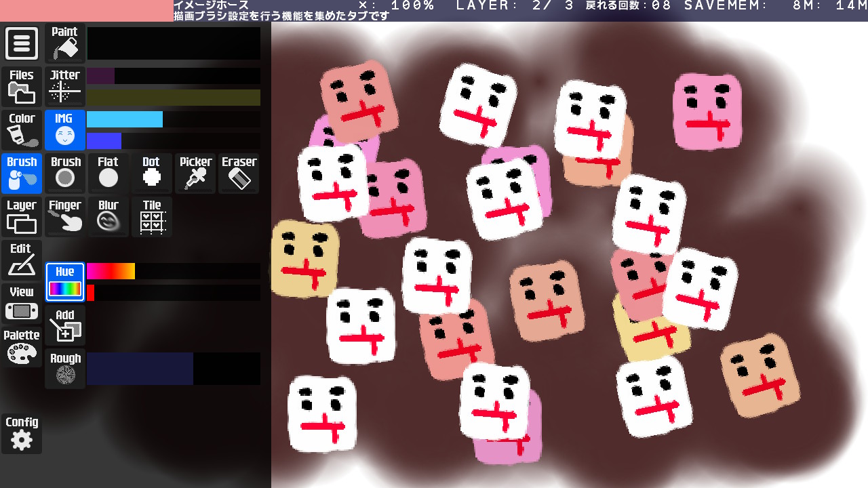Switch to the Layer tab
The image size is (868, 488).
click(22, 216)
